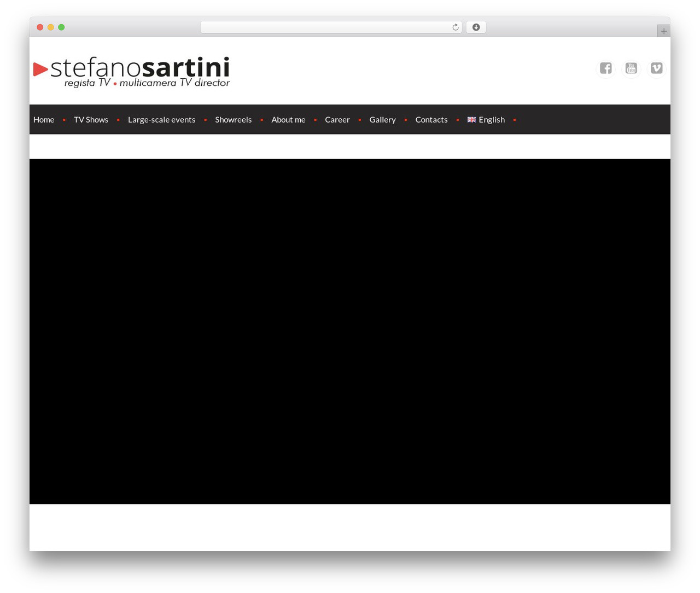This screenshot has width=700, height=593.
Task: Open the Vimeo social icon
Action: click(x=656, y=68)
